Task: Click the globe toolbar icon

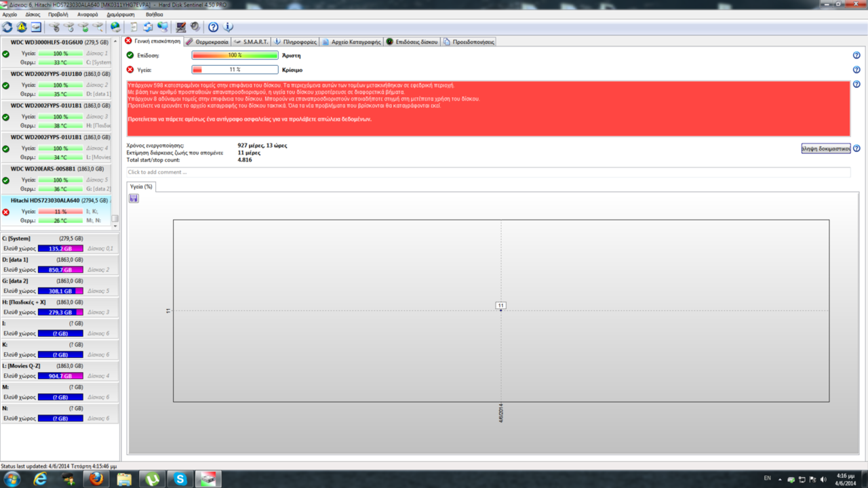Action: point(116,27)
